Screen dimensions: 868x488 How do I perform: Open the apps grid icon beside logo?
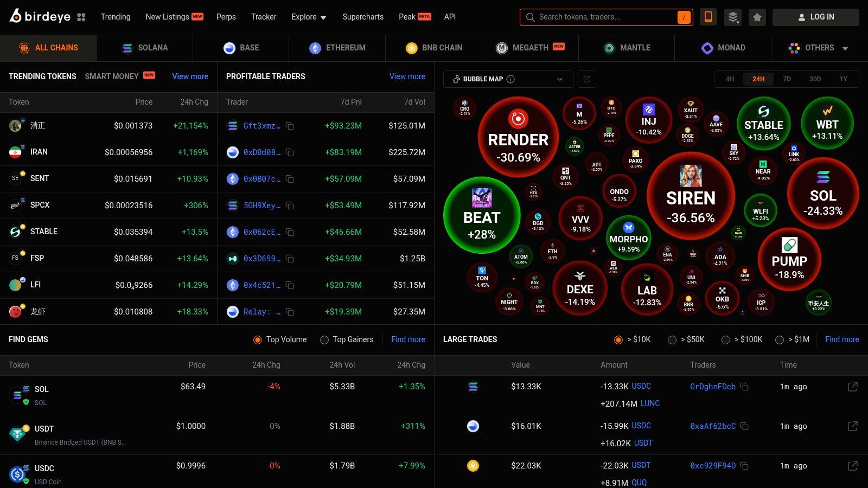(x=81, y=17)
